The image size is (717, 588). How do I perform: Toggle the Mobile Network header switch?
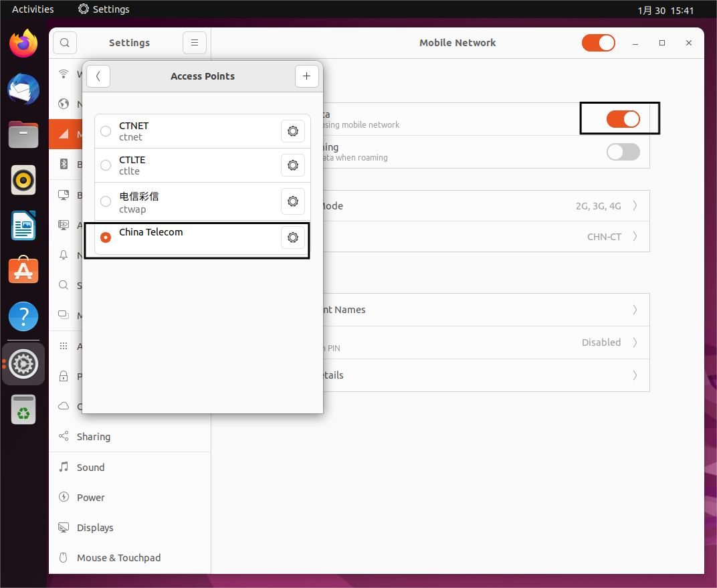pyautogui.click(x=598, y=43)
